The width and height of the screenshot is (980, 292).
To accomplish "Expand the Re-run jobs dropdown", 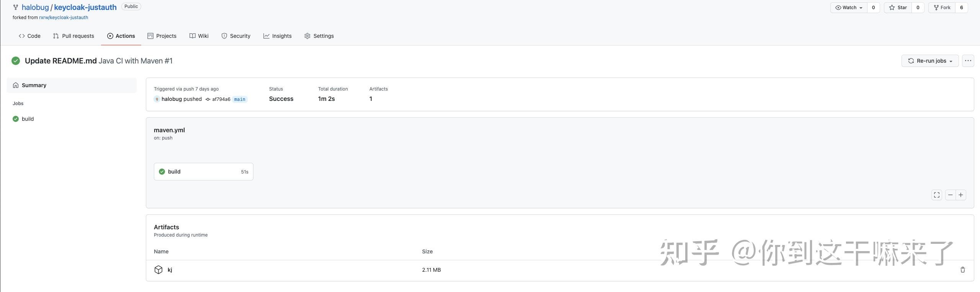I will tap(930, 61).
